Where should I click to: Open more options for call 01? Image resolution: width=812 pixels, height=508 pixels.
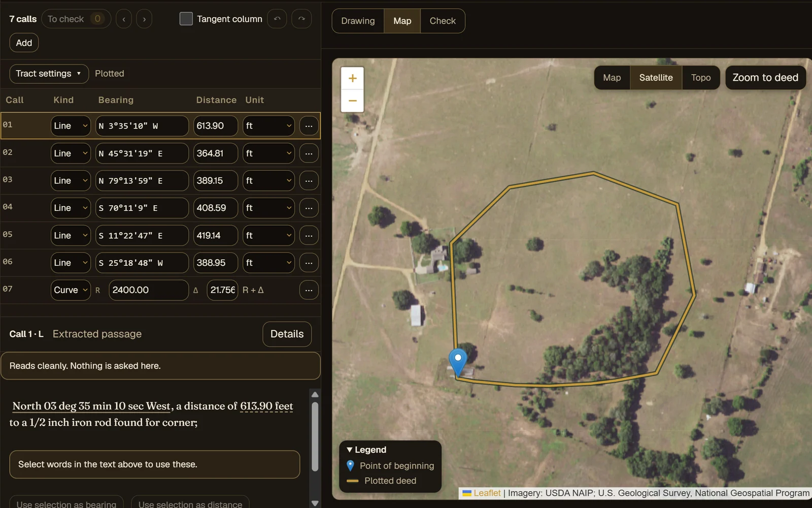pos(309,126)
